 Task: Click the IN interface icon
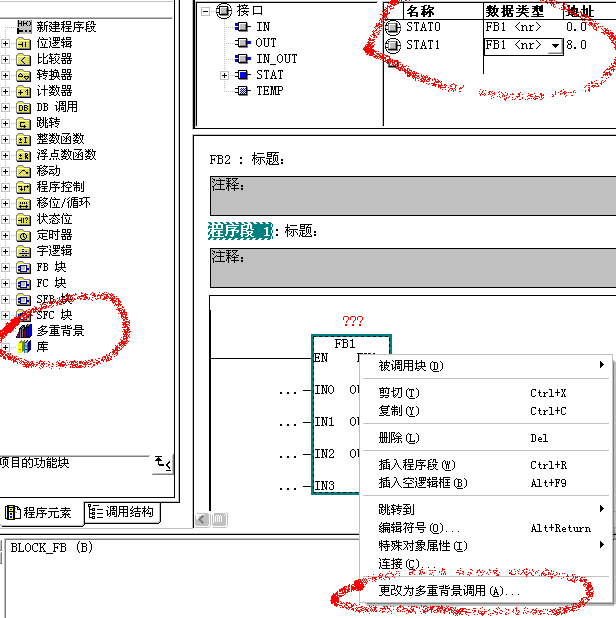[242, 27]
